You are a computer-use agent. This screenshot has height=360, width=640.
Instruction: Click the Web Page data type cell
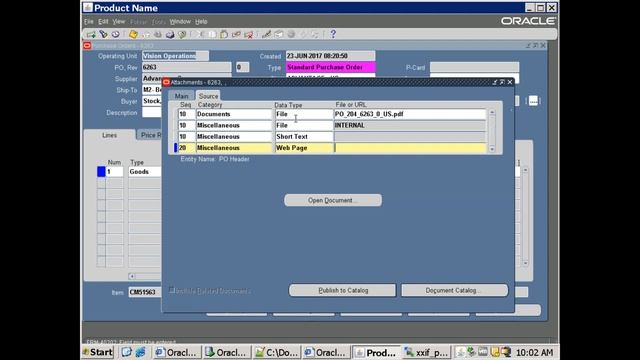pyautogui.click(x=304, y=148)
